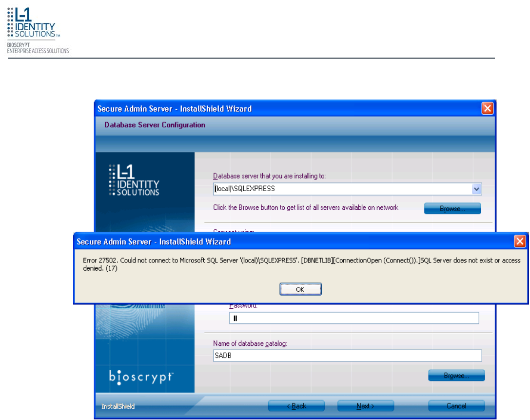Click the InstallShield label at the bottom
This screenshot has width=530, height=420.
point(118,406)
